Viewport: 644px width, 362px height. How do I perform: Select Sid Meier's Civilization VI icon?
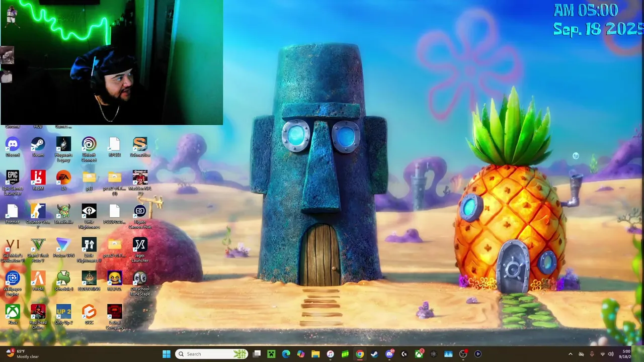13,250
